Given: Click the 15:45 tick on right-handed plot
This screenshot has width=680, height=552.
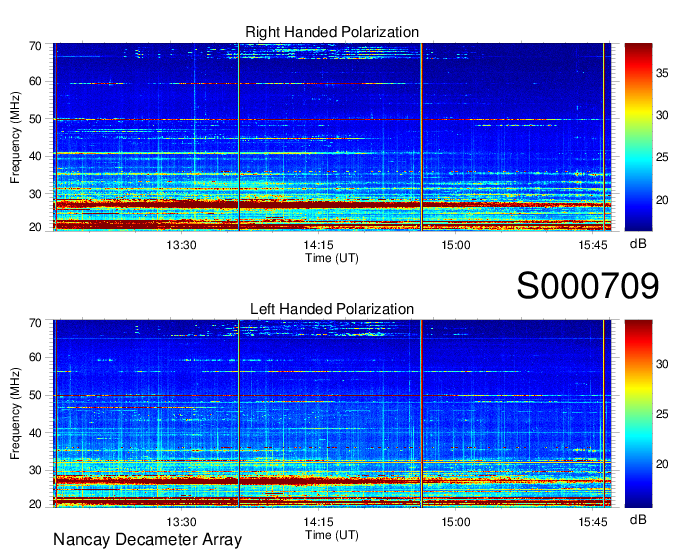Looking at the screenshot, I should pos(593,245).
